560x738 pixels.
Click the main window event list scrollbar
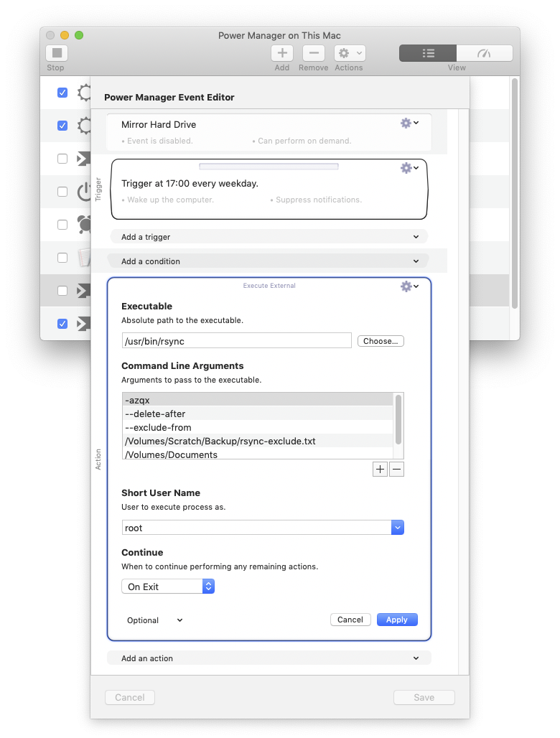tap(515, 193)
